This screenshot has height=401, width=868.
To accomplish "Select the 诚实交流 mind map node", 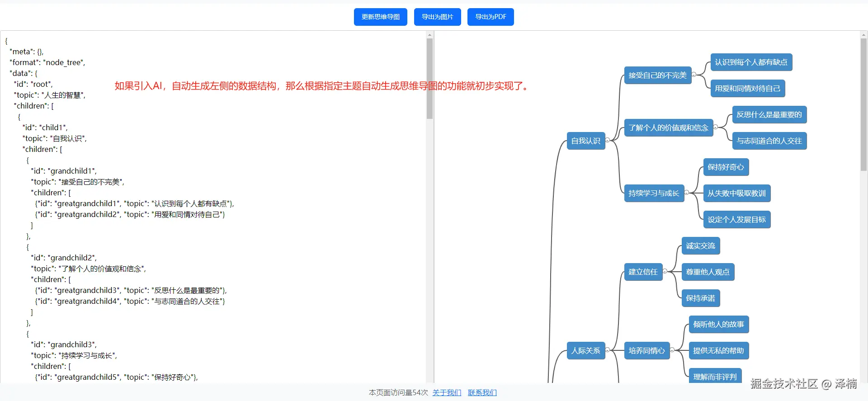I will [700, 246].
